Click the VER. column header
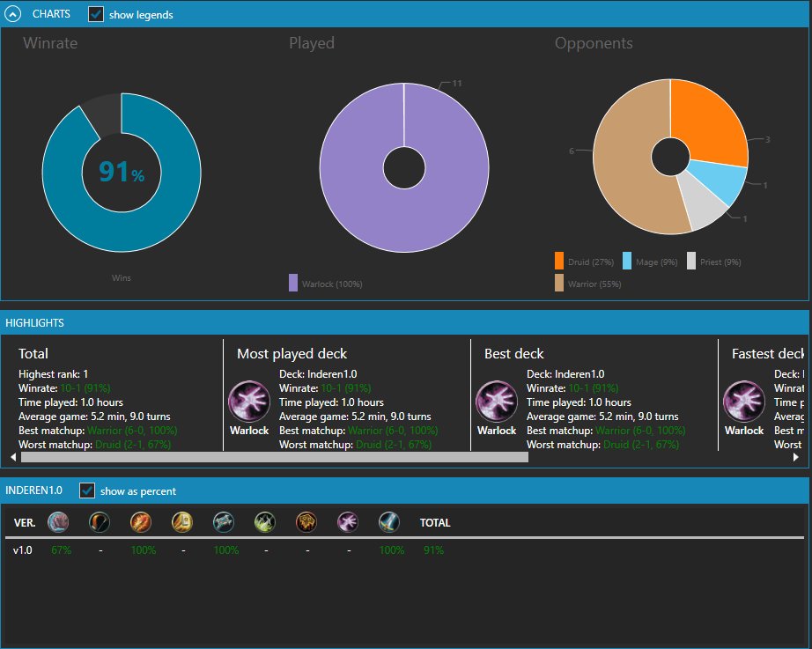 click(25, 522)
